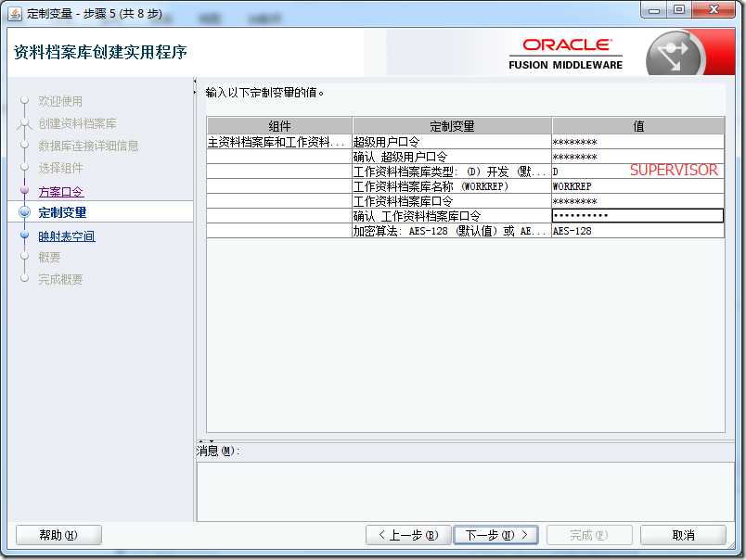Collapse sidebar using the splitter arrow
This screenshot has height=560, width=746.
(195, 82)
